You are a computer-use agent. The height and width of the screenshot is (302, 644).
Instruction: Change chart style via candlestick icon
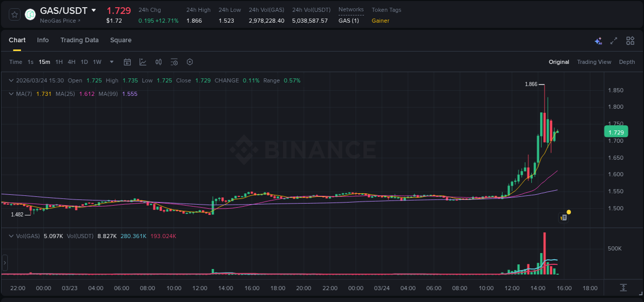coord(159,62)
